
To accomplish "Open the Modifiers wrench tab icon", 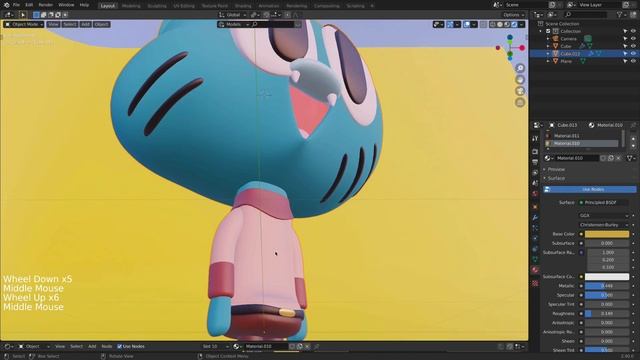I will pos(535,218).
